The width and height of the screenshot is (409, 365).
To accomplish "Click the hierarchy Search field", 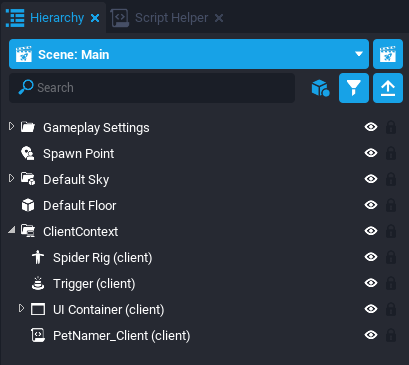I will point(152,88).
